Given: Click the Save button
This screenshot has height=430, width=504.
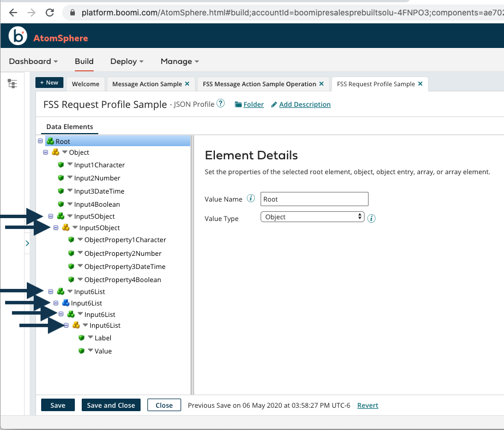Looking at the screenshot, I should [x=58, y=405].
